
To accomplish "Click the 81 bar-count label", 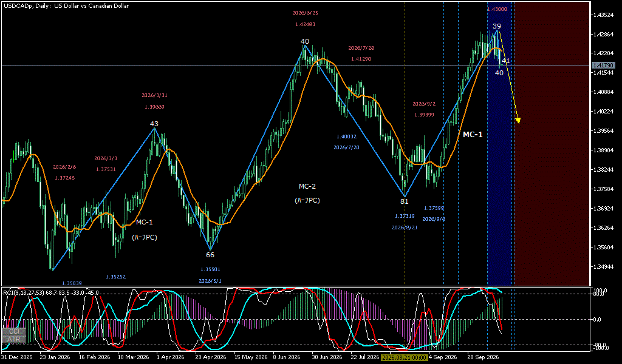I will click(x=404, y=201).
